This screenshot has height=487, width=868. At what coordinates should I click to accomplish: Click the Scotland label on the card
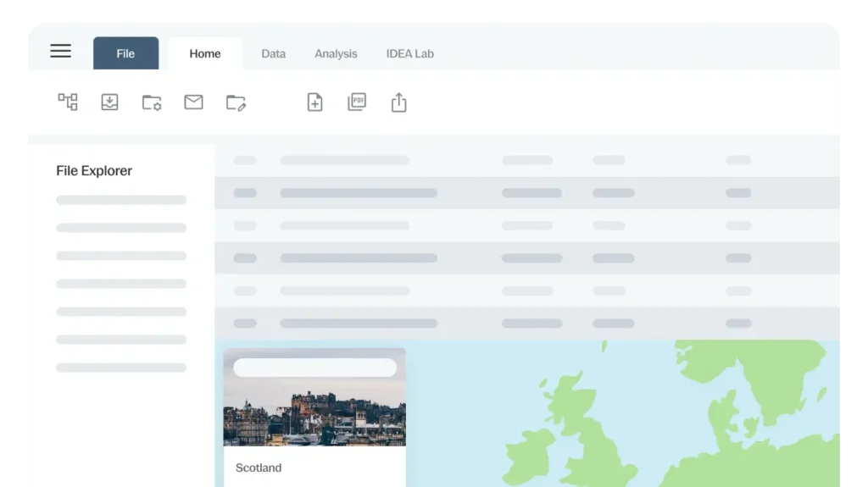coord(259,468)
